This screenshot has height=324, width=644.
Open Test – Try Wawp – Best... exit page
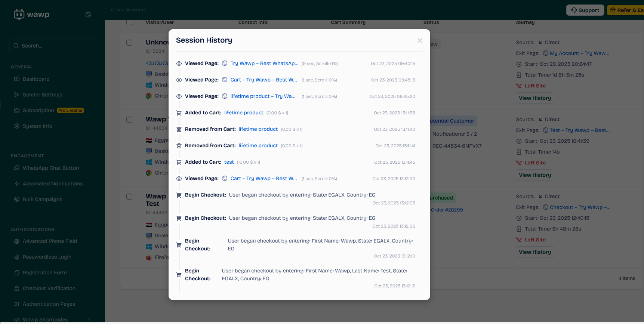point(580,130)
